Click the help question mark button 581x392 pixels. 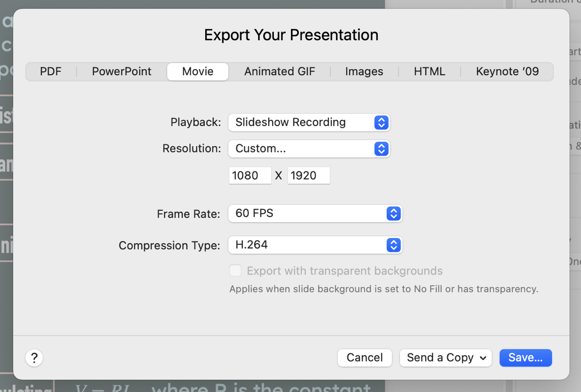click(34, 358)
